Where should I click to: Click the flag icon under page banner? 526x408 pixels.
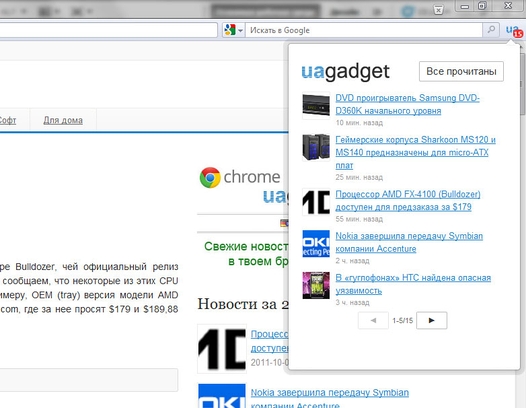(x=284, y=223)
